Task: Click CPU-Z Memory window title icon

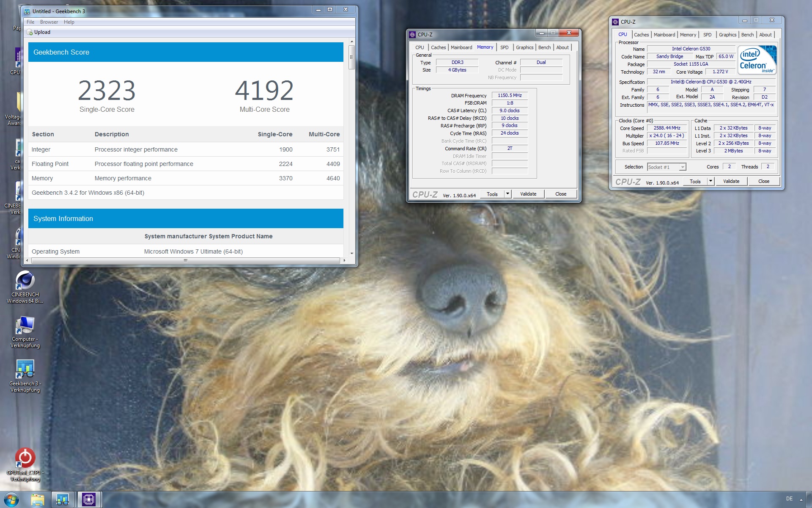Action: pyautogui.click(x=412, y=35)
